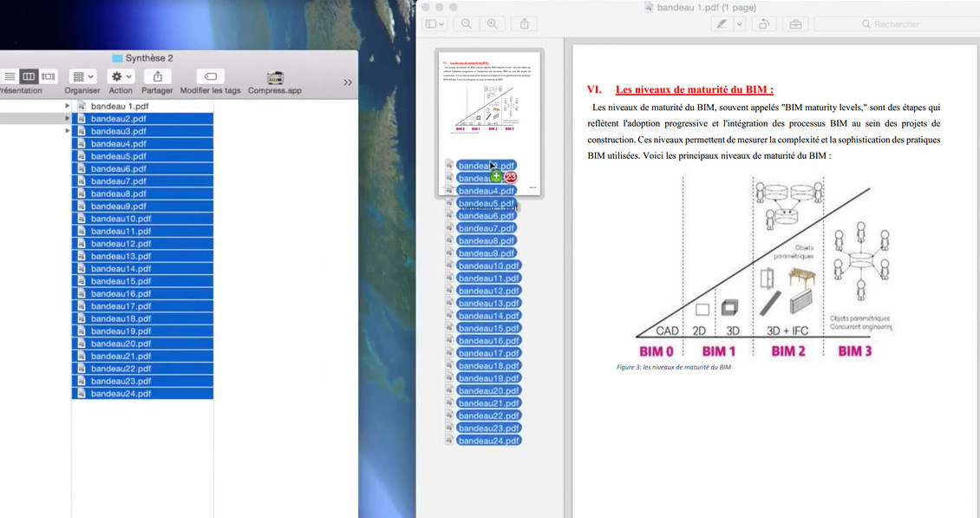The image size is (980, 518).
Task: Zoom in on the PDF in Preview
Action: click(493, 23)
